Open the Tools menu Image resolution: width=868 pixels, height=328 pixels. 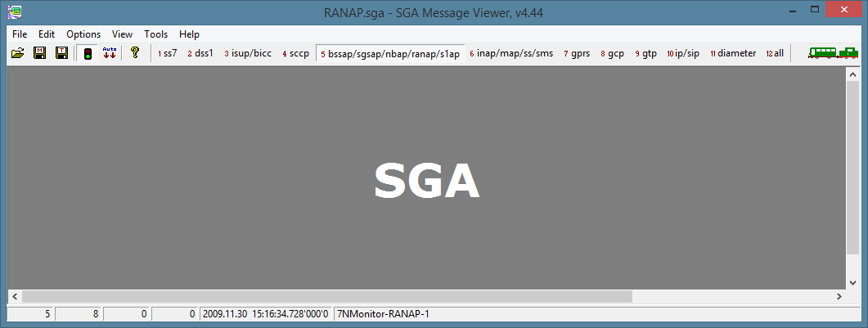(x=156, y=34)
